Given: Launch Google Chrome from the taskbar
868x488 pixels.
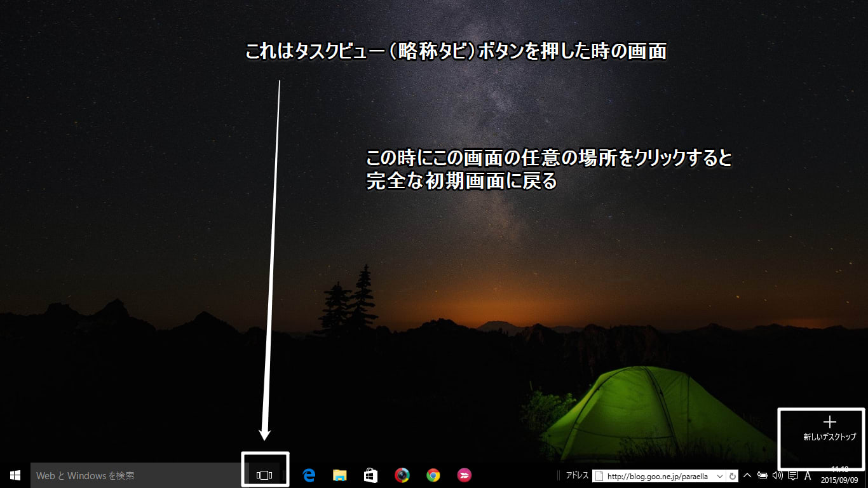Looking at the screenshot, I should click(433, 475).
